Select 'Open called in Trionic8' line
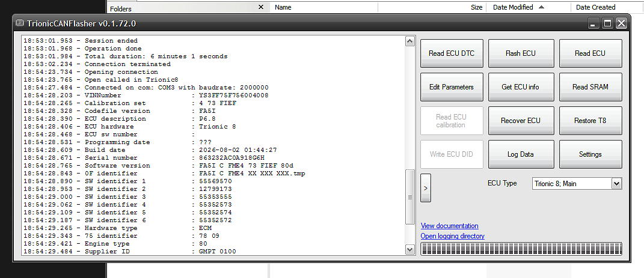 [x=101, y=79]
